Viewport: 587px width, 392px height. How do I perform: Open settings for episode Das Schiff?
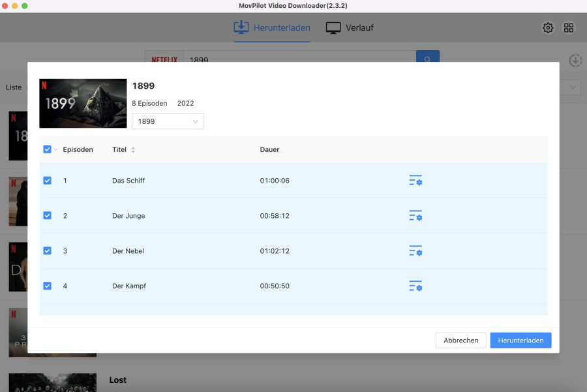point(415,181)
